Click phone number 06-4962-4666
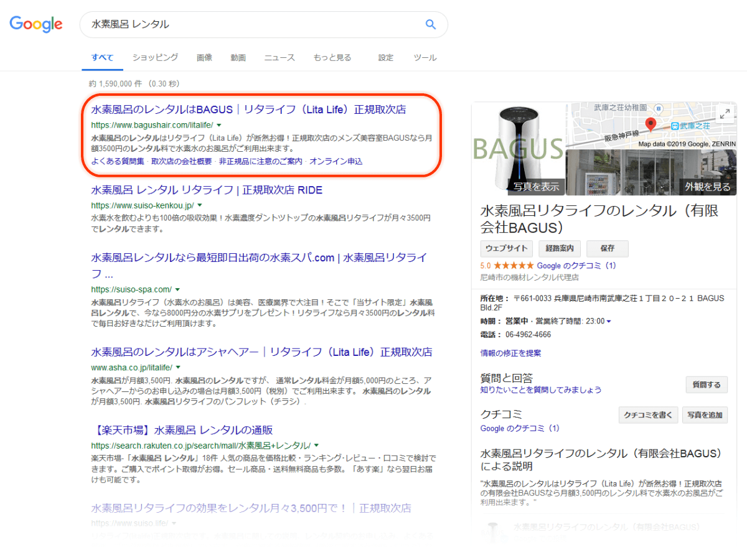This screenshot has width=747, height=560. [x=527, y=335]
